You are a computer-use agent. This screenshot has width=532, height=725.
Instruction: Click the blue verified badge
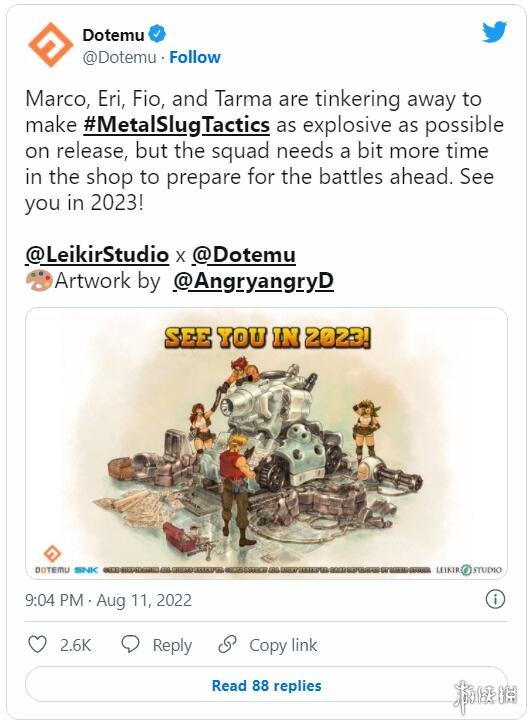point(157,34)
